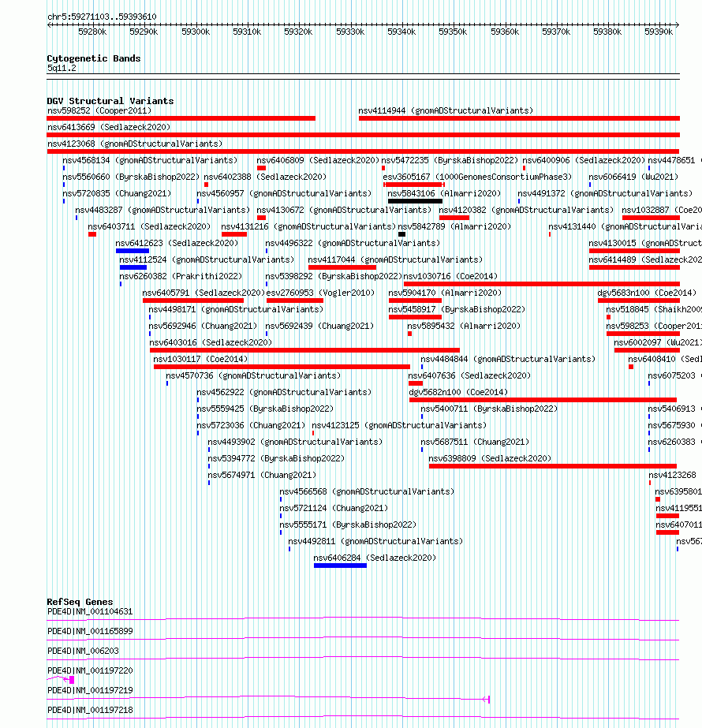
Task: Select nsv6400906 (Sedlazeck2020) label
Action: click(x=584, y=160)
